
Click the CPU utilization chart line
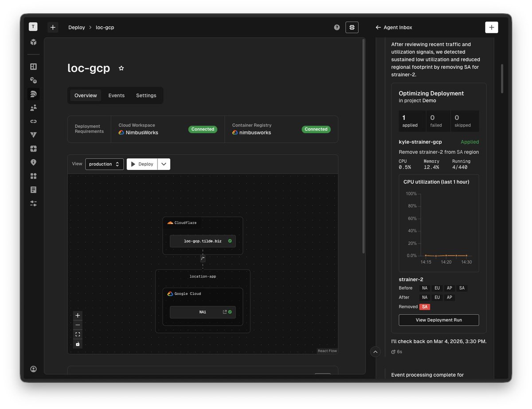click(x=446, y=256)
